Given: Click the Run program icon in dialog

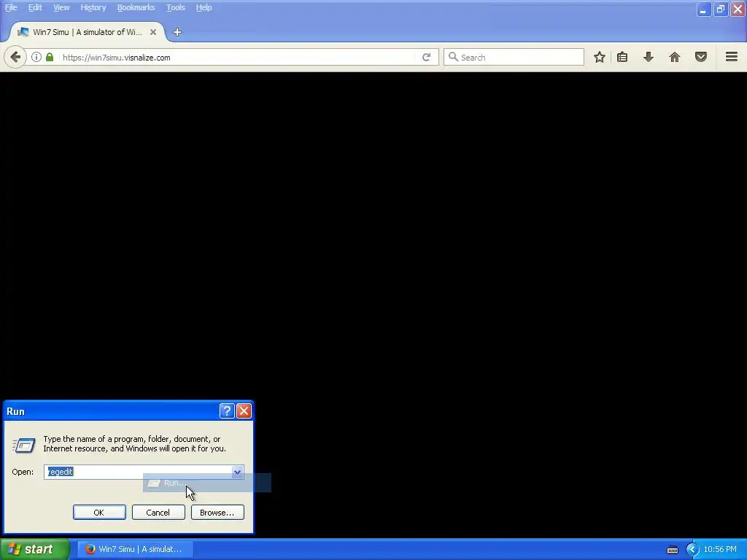Looking at the screenshot, I should pyautogui.click(x=24, y=446).
